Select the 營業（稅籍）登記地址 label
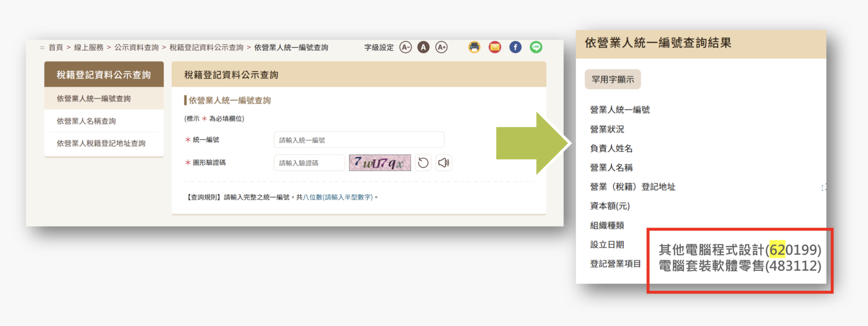Screen dimensions: 868x326 (633, 187)
